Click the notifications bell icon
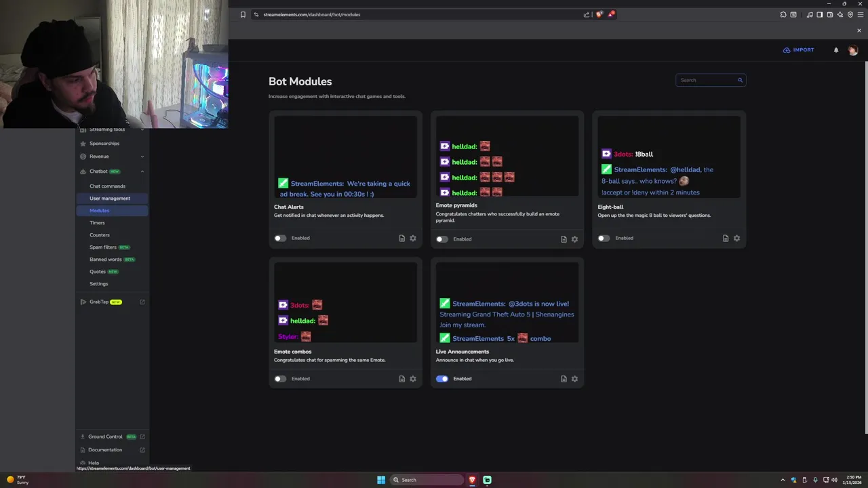868x488 pixels. click(836, 50)
